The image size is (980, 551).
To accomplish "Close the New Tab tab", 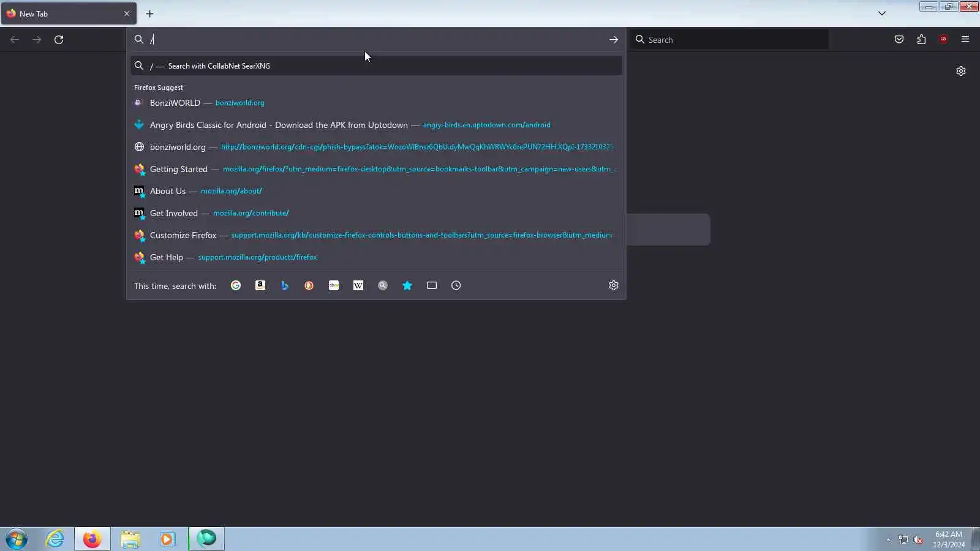I will pos(127,13).
